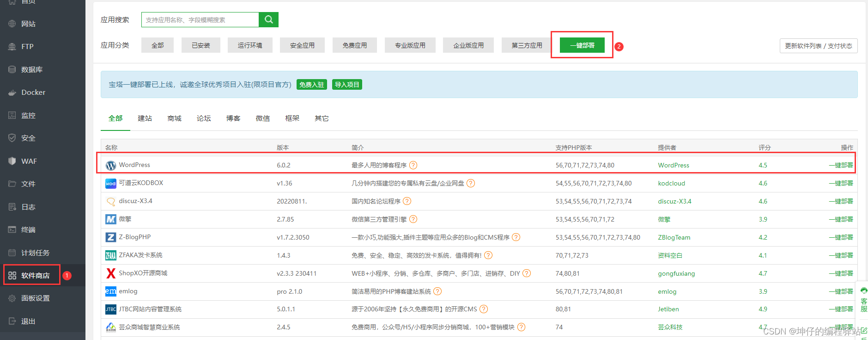This screenshot has width=868, height=340.
Task: Click the kodcloud provider link
Action: 672,183
